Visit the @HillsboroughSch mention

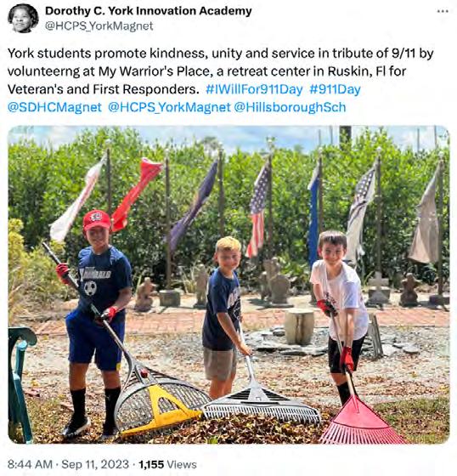coord(290,107)
